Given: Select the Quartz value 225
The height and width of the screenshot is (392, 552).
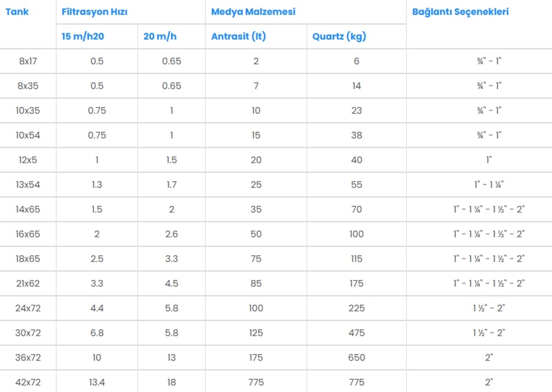Looking at the screenshot, I should [x=357, y=308].
